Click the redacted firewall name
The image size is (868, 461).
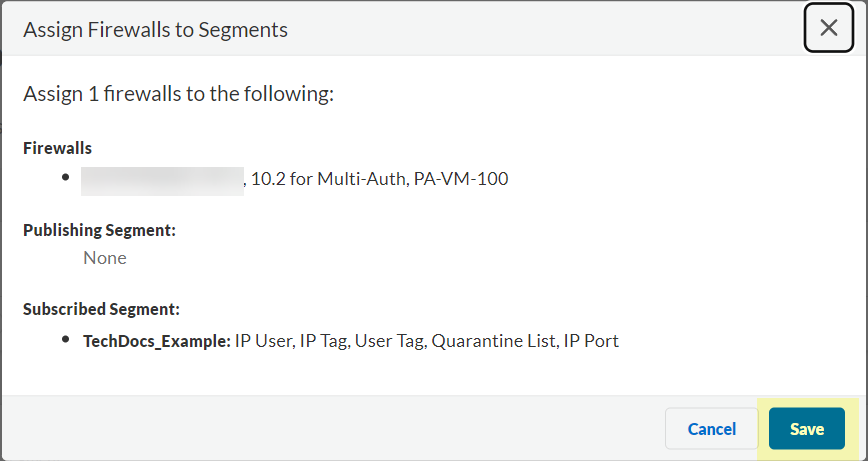162,180
